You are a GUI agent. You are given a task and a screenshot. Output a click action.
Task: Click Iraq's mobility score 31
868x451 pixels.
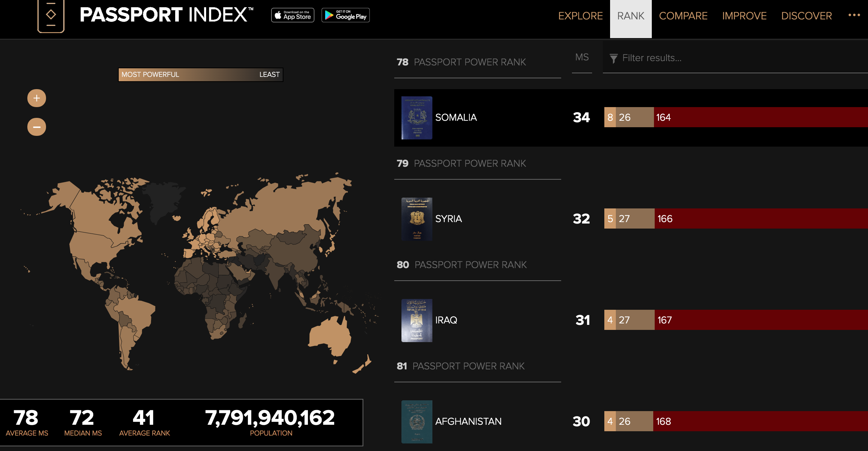tap(583, 320)
